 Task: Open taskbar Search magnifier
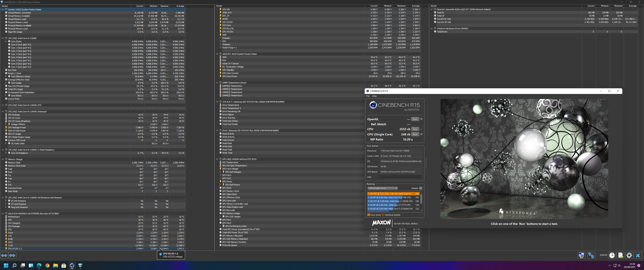point(14,265)
